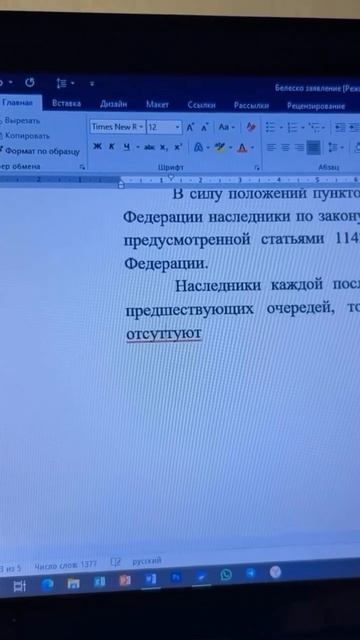Image resolution: width=360 pixels, height=640 pixels.
Task: Open Photoshop from the taskbar
Action: (x=176, y=578)
